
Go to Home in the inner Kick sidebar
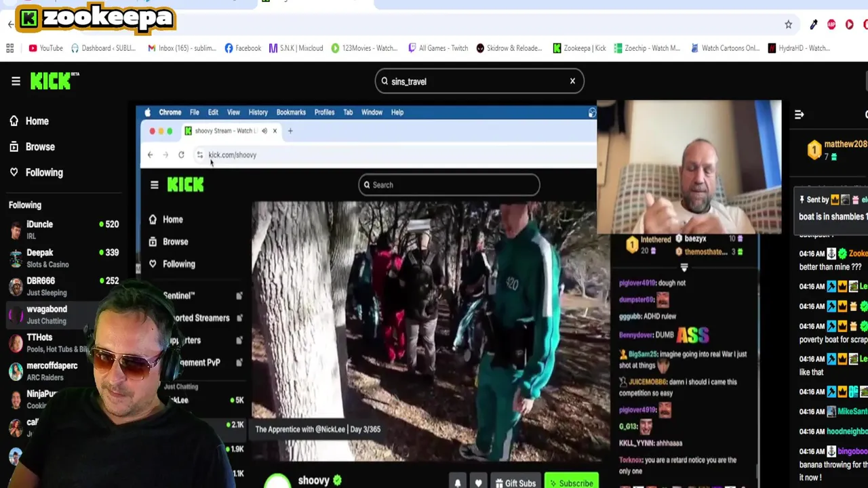point(166,220)
